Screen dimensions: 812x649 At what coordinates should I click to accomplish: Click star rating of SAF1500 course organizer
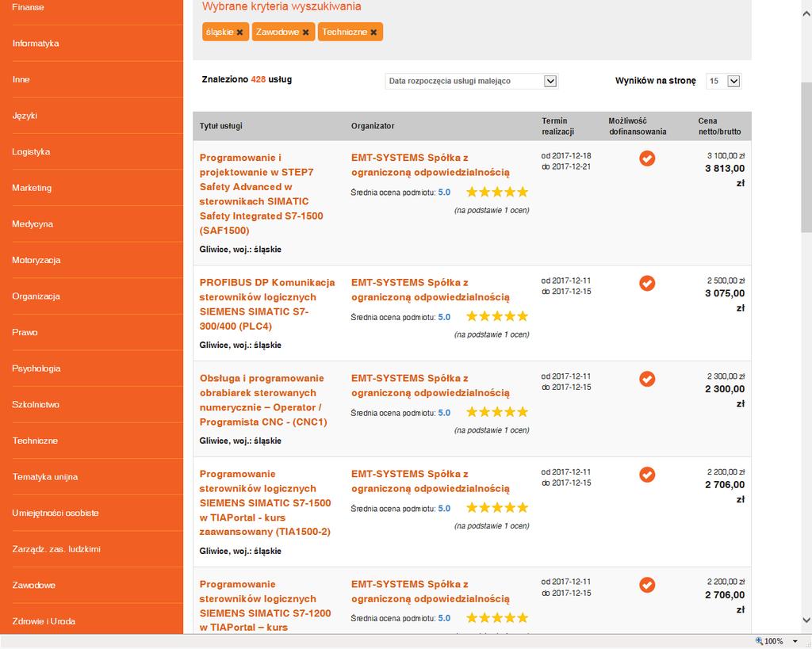(x=497, y=192)
